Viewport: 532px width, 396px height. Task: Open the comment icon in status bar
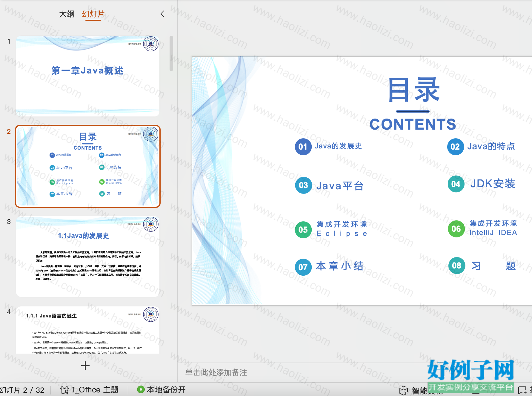522,390
